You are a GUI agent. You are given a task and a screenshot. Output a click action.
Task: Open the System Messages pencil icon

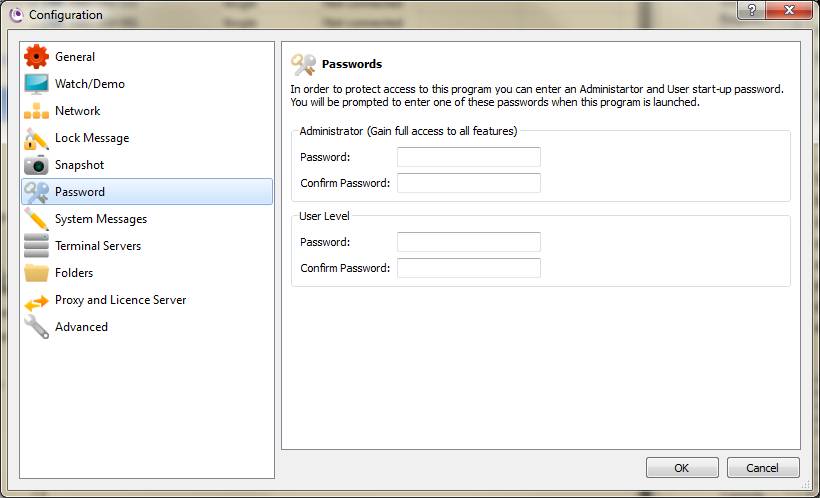36,219
